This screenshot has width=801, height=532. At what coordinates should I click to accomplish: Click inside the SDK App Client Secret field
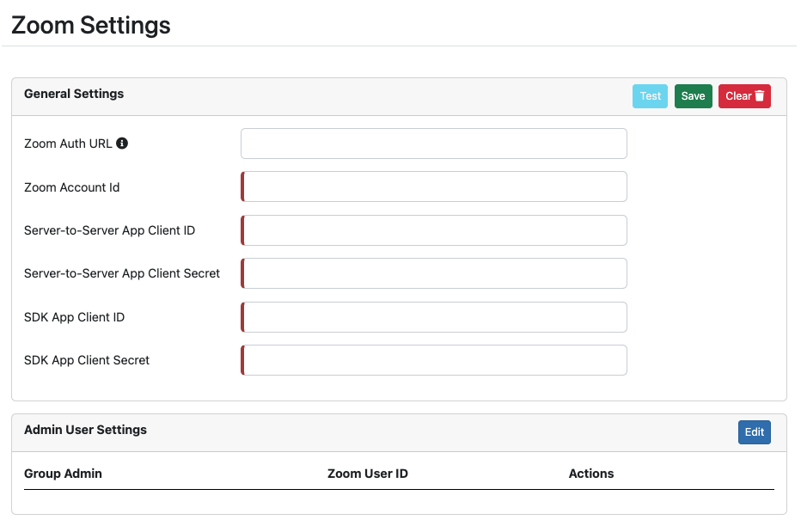tap(434, 360)
